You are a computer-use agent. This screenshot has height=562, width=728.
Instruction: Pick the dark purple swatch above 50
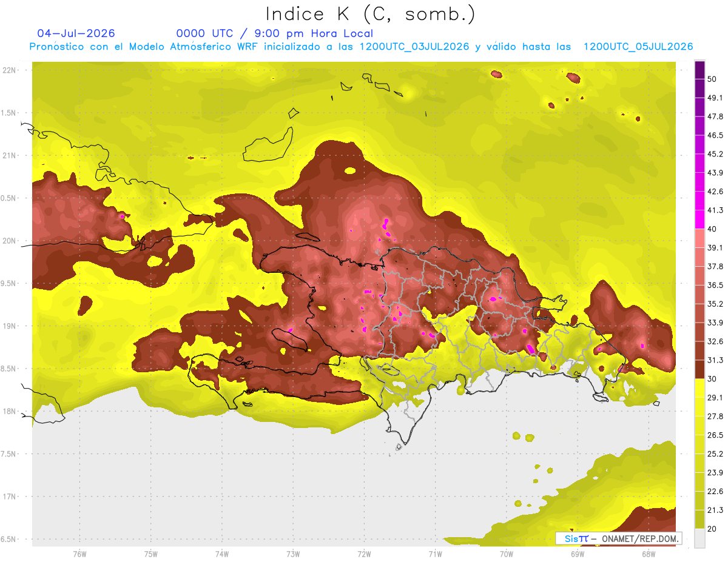click(x=699, y=70)
